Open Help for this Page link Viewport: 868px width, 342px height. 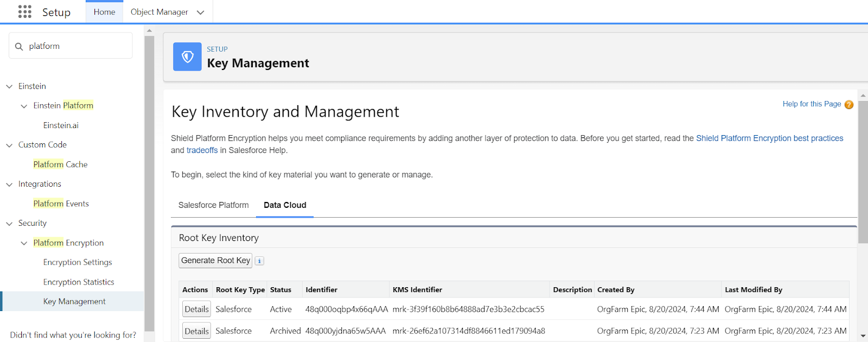pos(812,104)
